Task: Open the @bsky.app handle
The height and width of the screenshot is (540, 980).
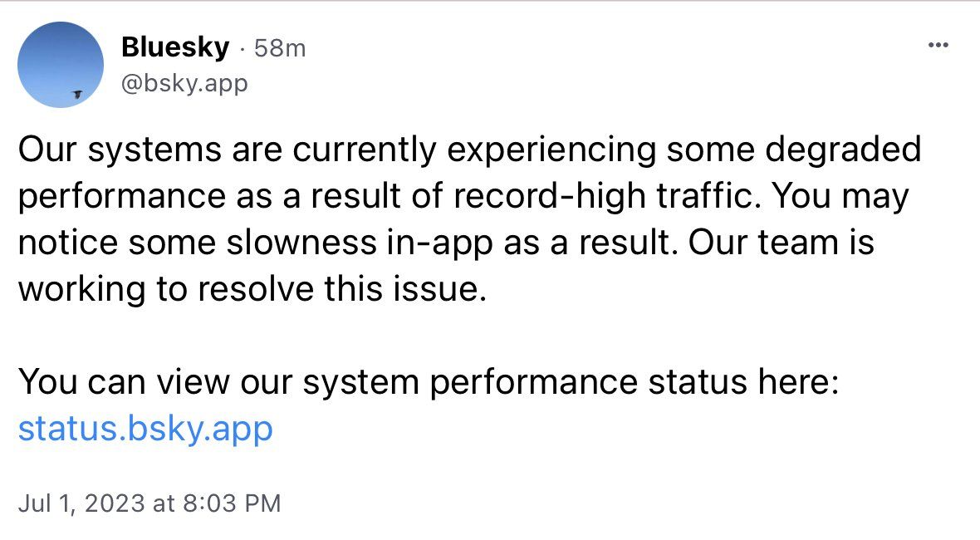Action: click(x=184, y=83)
